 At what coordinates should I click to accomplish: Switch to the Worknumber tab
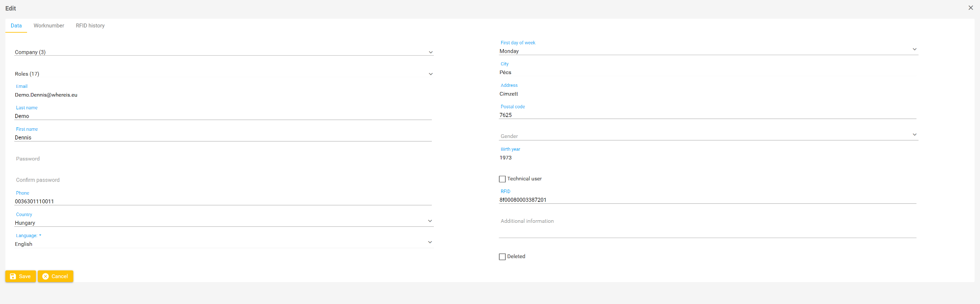point(49,26)
